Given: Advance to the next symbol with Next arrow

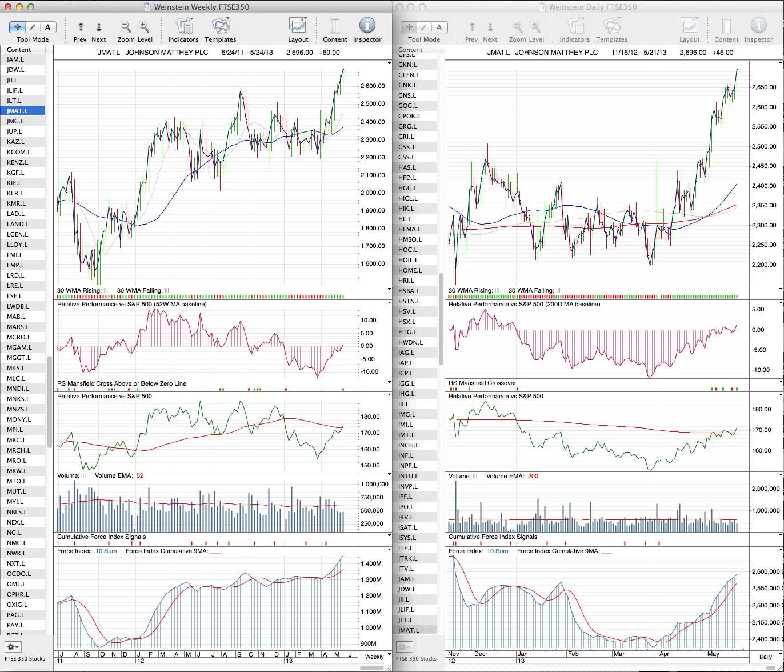Looking at the screenshot, I should point(99,27).
